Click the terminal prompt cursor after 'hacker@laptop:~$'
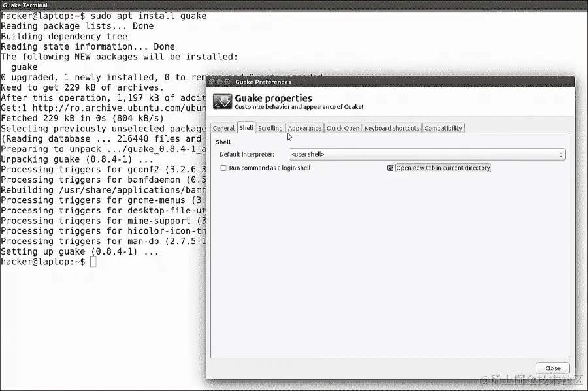Image resolution: width=588 pixels, height=391 pixels. click(x=93, y=262)
